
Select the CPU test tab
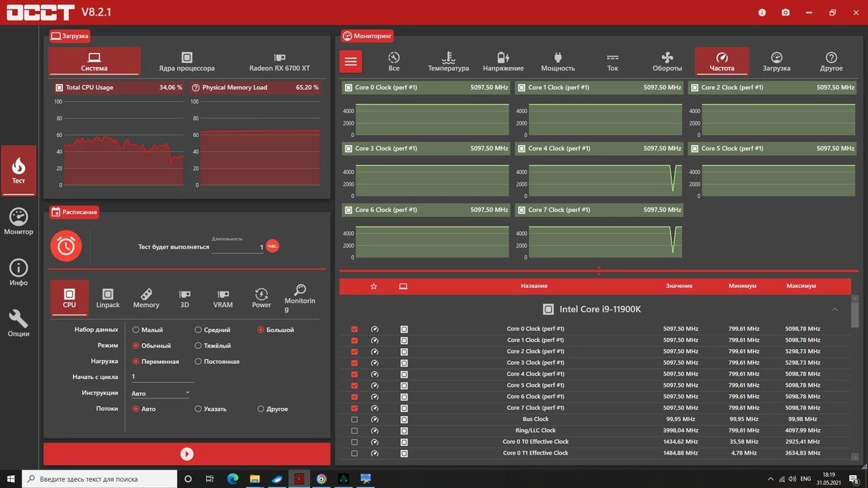(x=69, y=298)
